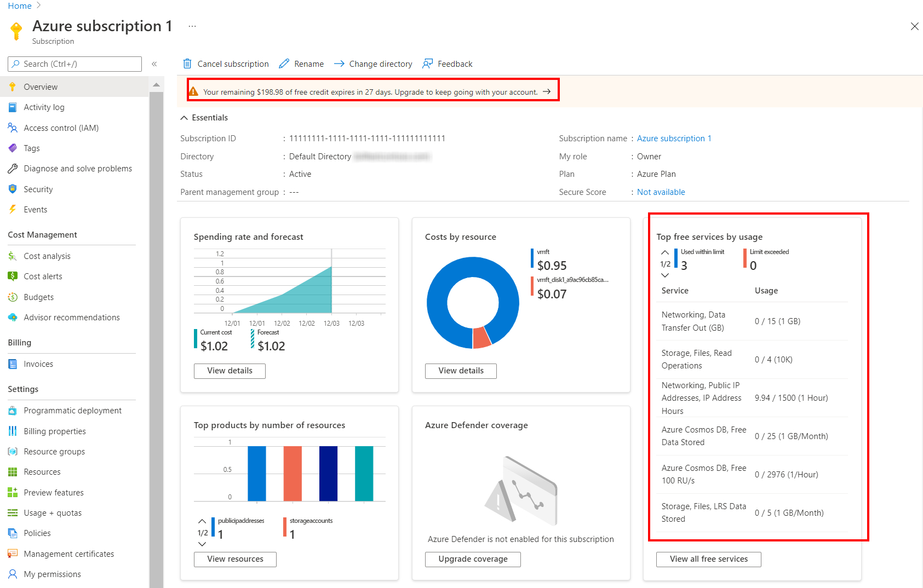Click the Preview features icon
Screen dimensions: 923x588
pos(13,492)
